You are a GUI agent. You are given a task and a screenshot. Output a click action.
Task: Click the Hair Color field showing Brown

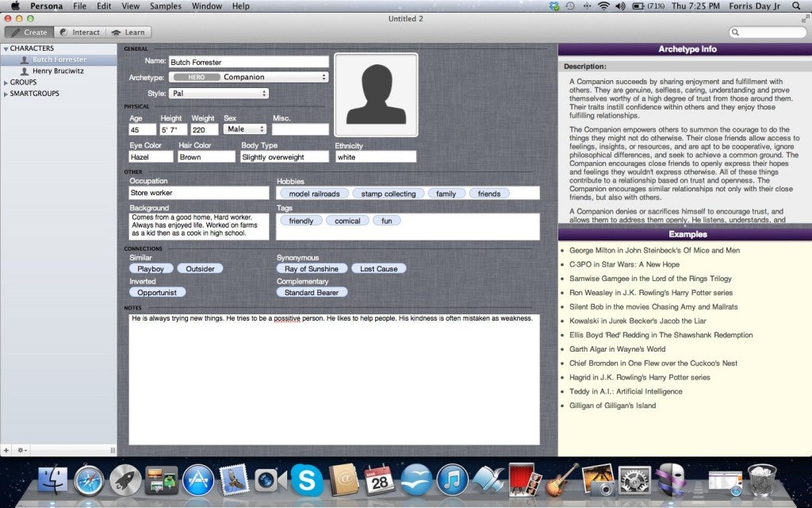[207, 156]
